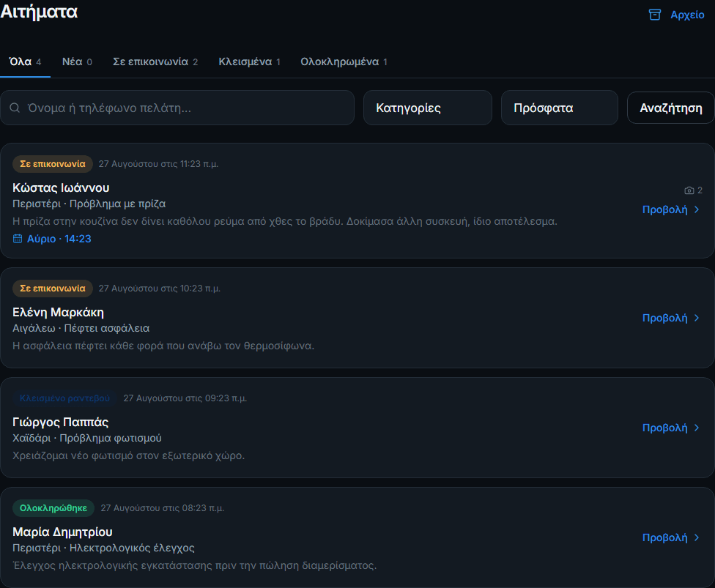Click the Ολοκληρώθηκε status badge

53,507
